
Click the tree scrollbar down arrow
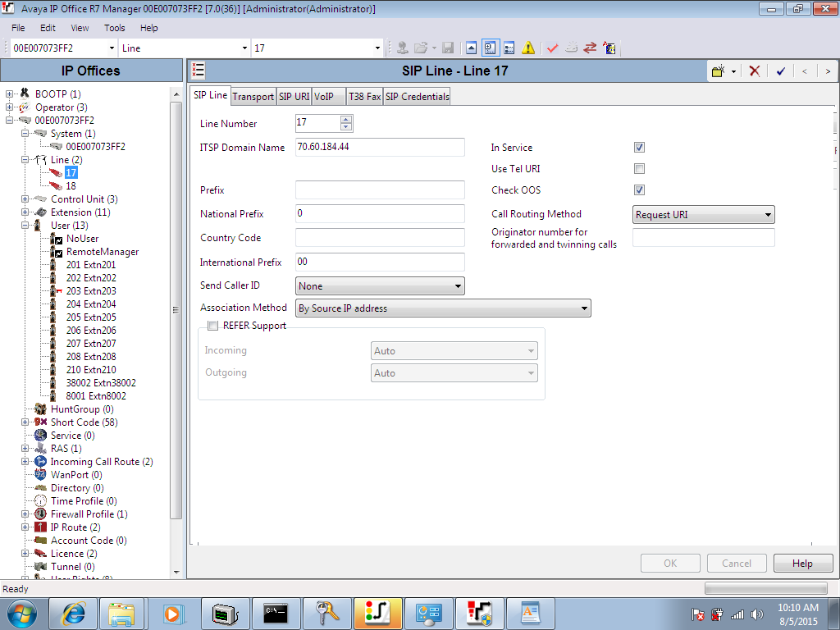pos(176,572)
